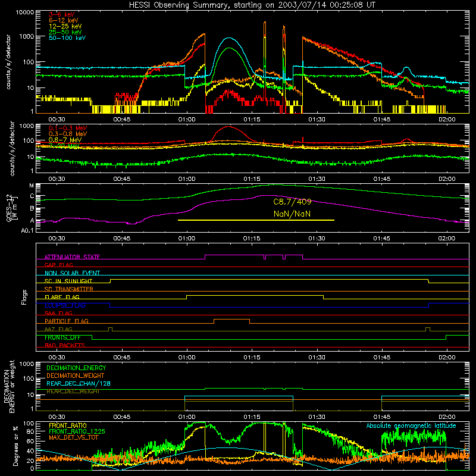Click counts/s/detector axis title of MeV panel
476x476 pixels.
point(12,148)
